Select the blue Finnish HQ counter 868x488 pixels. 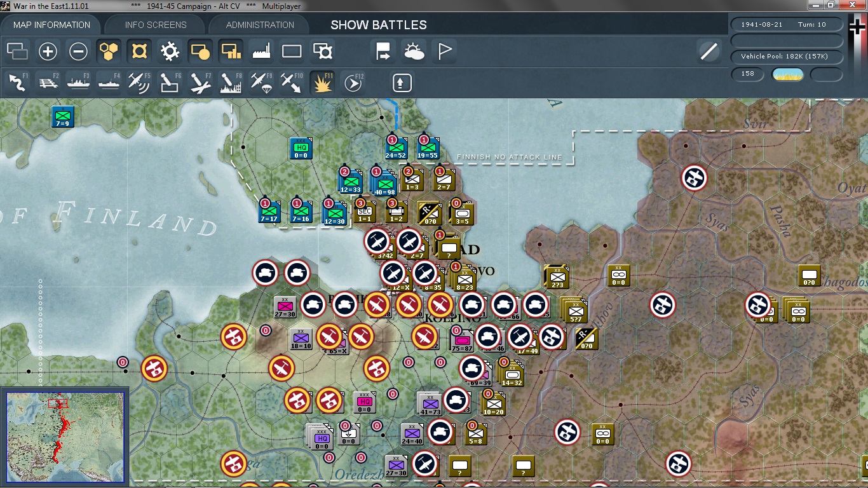[301, 149]
